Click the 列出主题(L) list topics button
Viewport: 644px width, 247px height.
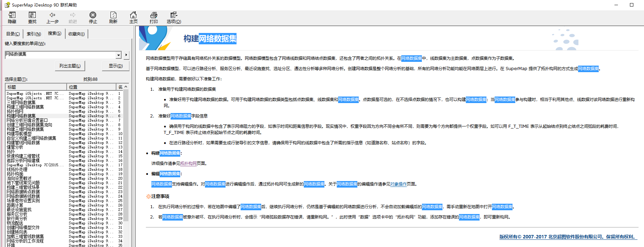click(x=70, y=66)
